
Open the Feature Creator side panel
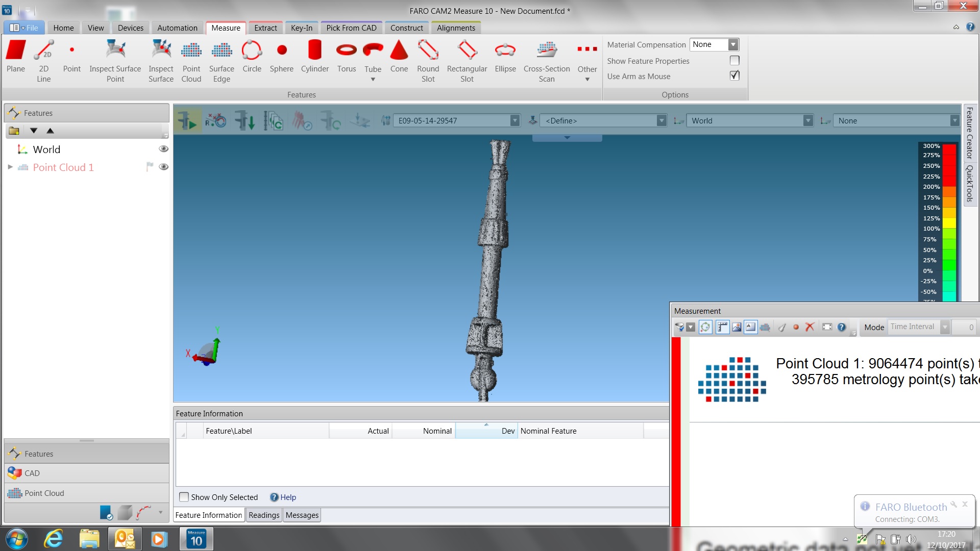(969, 133)
